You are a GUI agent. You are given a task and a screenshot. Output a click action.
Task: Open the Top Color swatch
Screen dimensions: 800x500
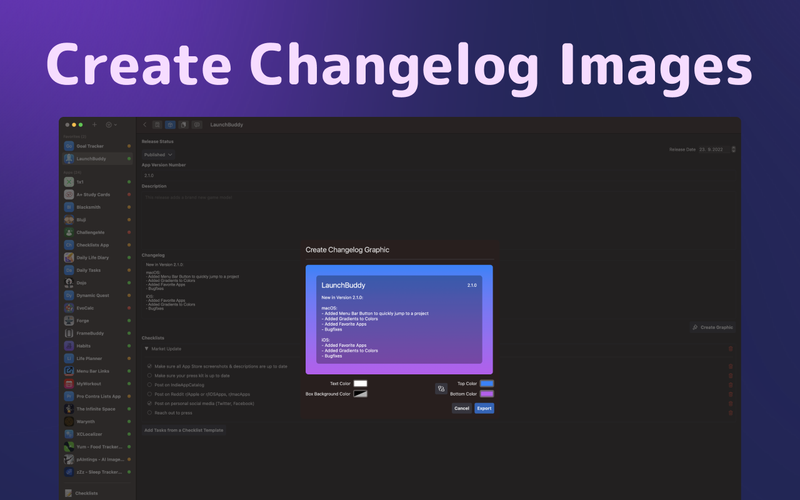coord(487,383)
